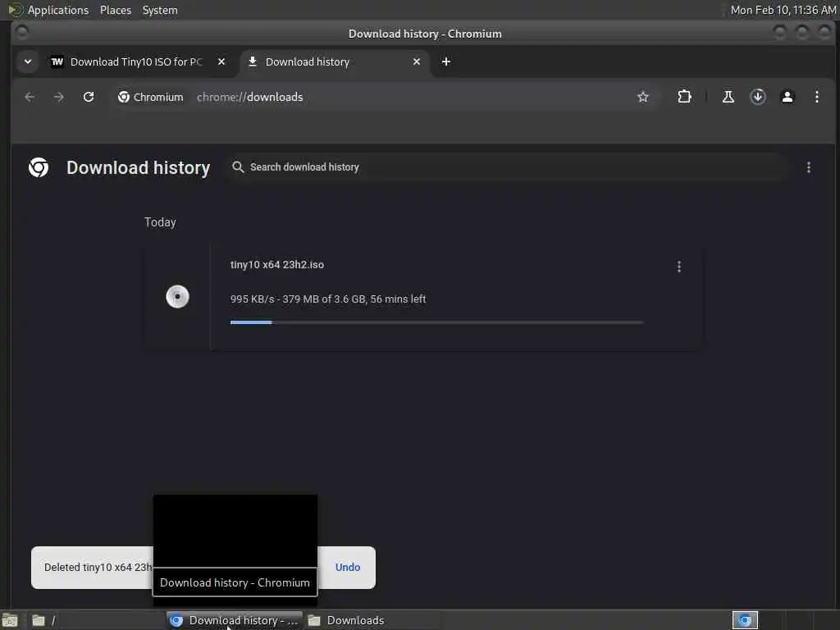
Task: Open the Extensions puzzle icon
Action: pos(684,97)
